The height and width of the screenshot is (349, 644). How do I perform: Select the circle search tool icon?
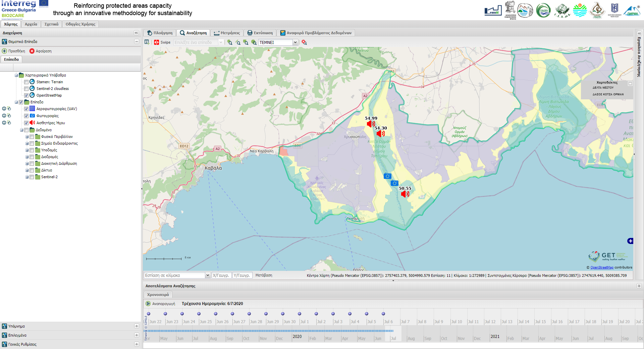coord(254,42)
